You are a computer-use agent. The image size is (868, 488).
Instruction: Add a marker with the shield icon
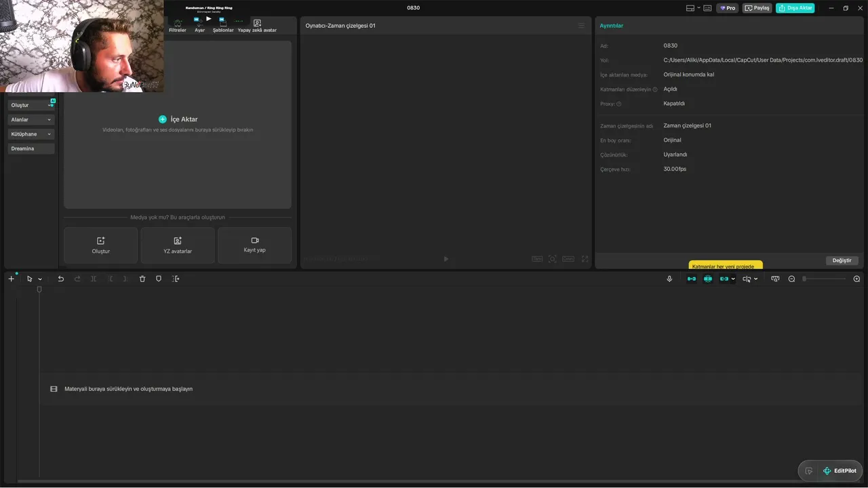(159, 279)
